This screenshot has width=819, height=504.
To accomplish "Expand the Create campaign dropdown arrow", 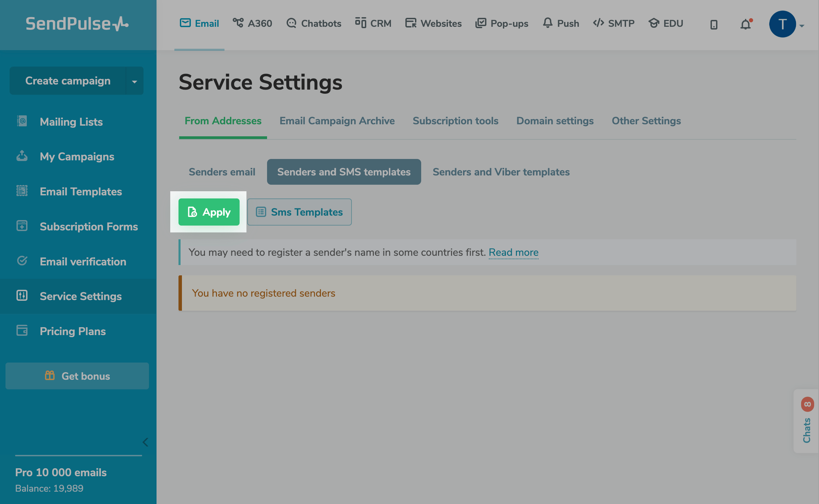I will click(135, 81).
